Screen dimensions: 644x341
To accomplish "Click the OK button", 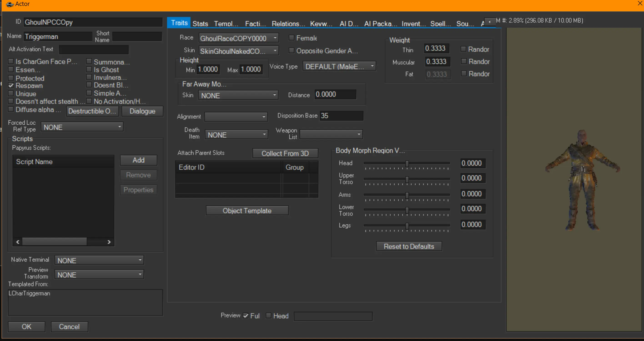I will (x=27, y=326).
